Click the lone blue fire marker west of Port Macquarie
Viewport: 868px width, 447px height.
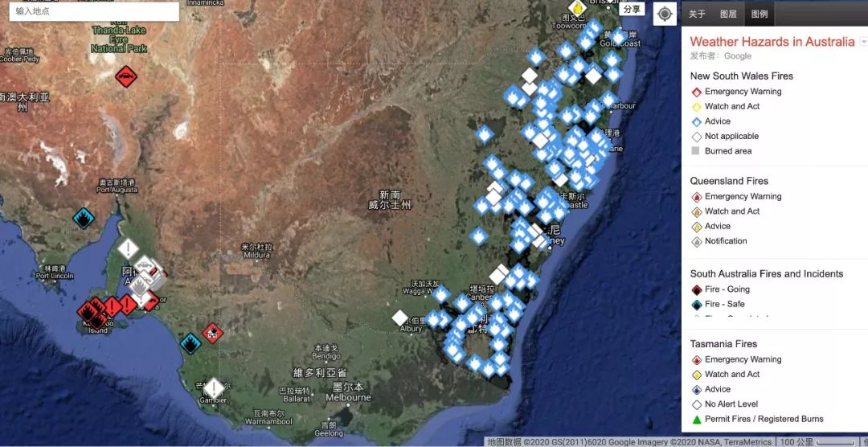click(484, 134)
